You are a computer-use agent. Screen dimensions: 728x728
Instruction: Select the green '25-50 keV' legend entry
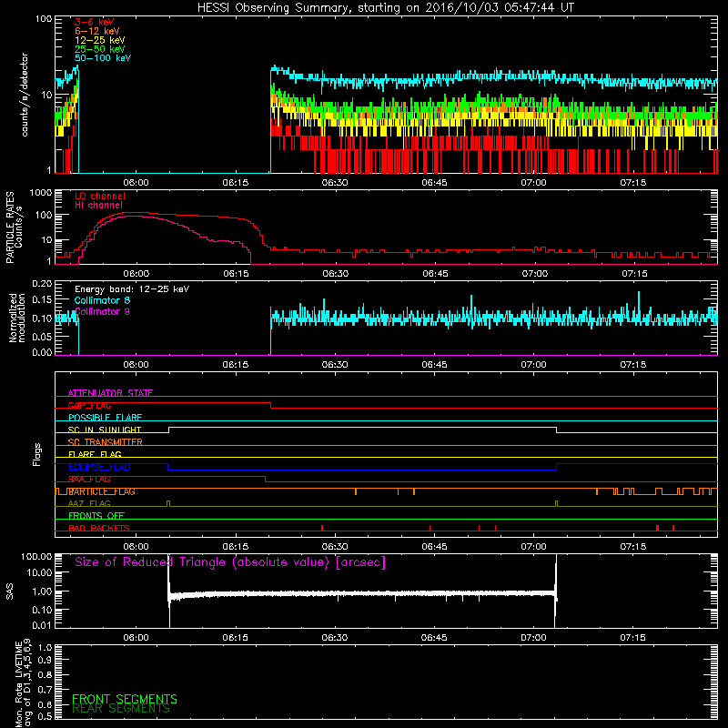[100, 49]
